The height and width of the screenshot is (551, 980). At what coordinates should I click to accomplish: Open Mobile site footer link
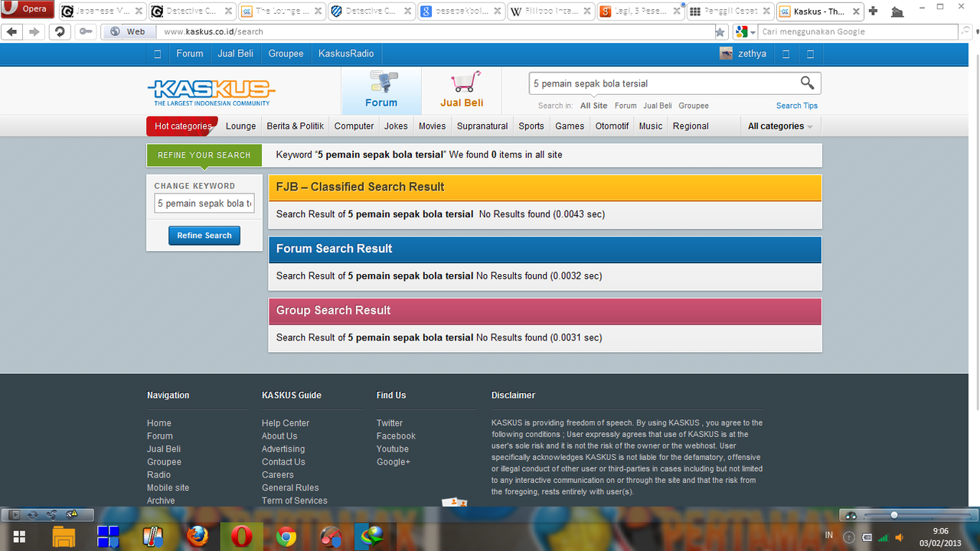point(168,487)
